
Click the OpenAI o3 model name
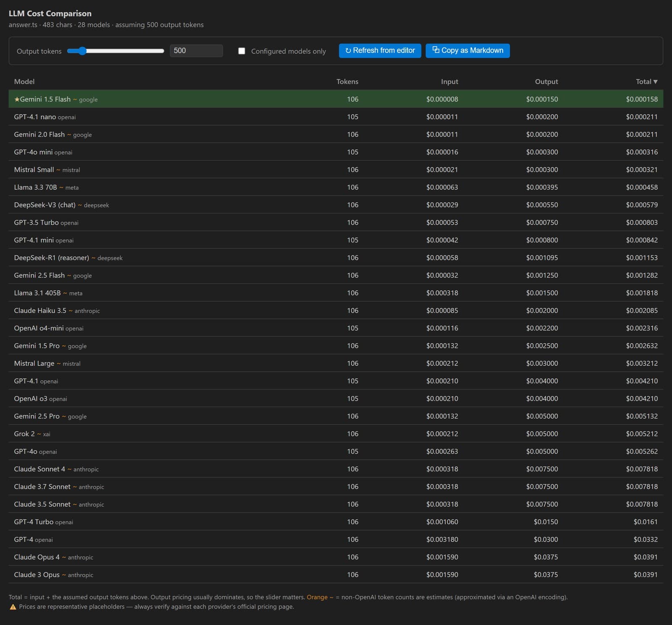(31, 399)
